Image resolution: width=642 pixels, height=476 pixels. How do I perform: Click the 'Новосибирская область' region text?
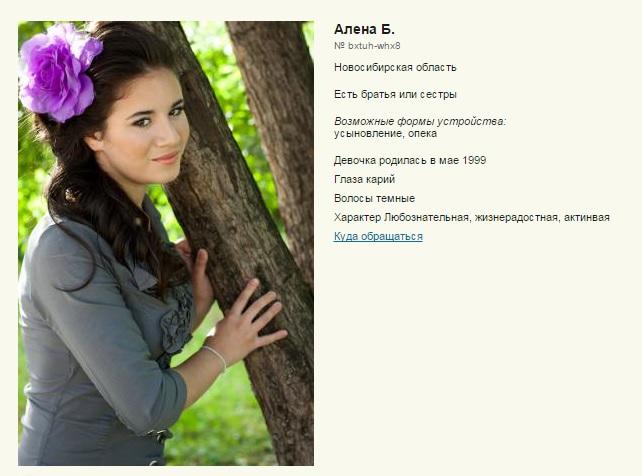(x=395, y=67)
